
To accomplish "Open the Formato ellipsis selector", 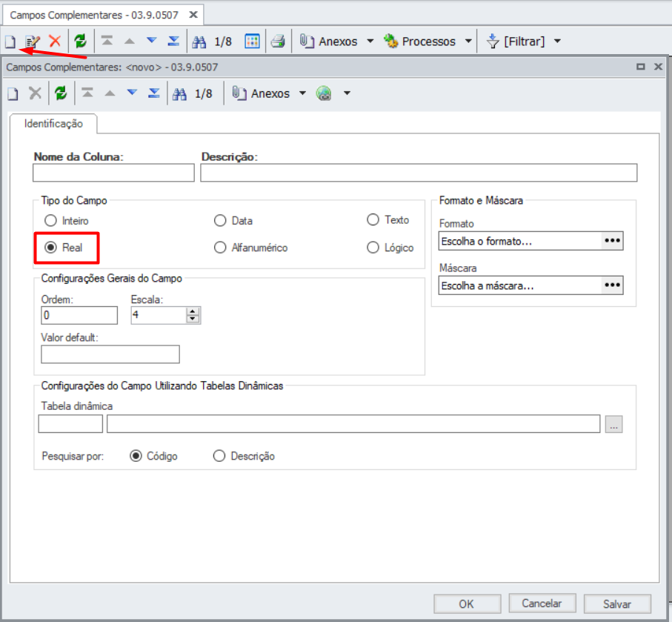I will click(x=612, y=241).
